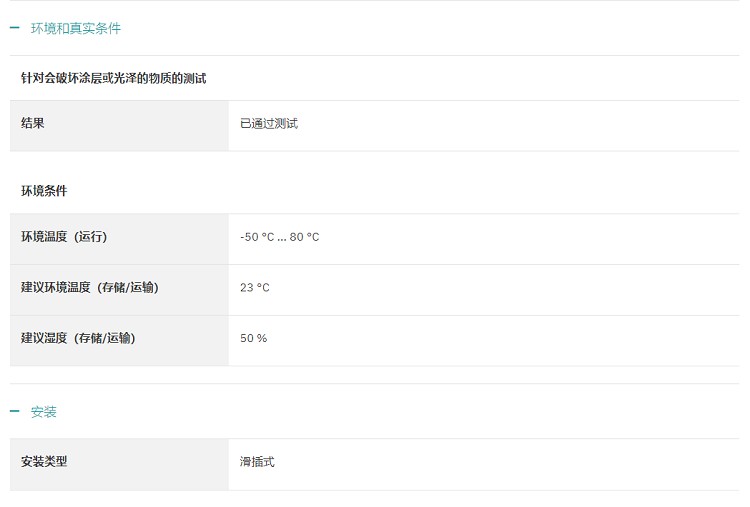Click empty area of the 环境温度 value cell
750x507 pixels.
tap(526, 239)
